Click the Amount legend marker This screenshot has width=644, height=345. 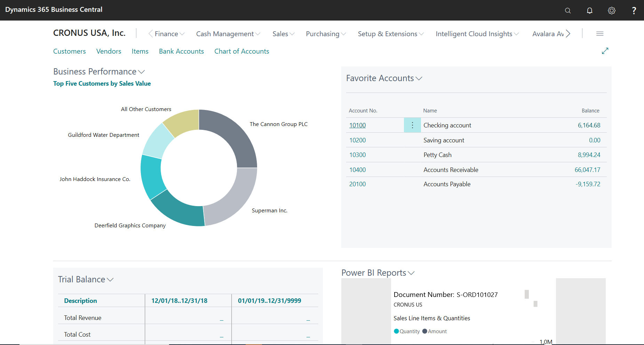pos(425,331)
